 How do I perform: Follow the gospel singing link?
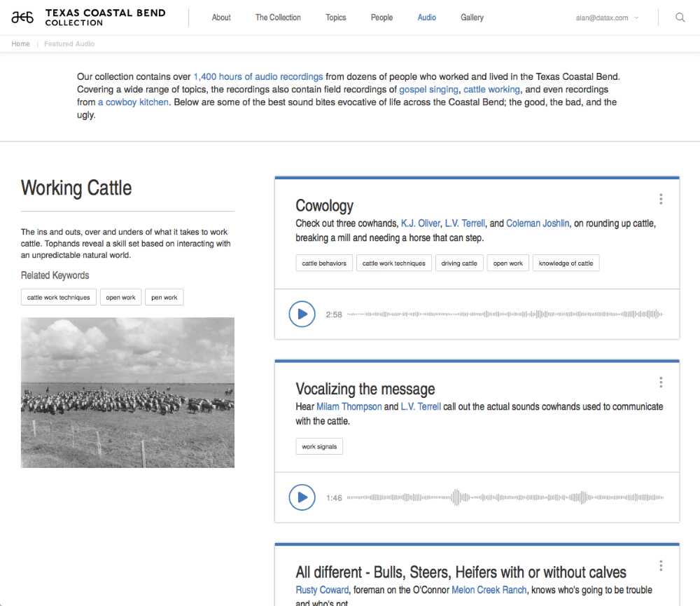pos(428,90)
